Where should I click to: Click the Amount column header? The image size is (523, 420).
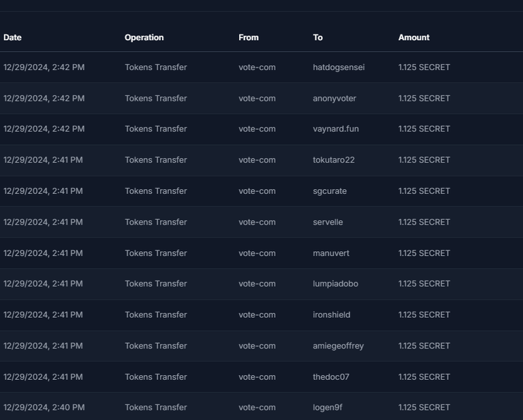tap(413, 37)
